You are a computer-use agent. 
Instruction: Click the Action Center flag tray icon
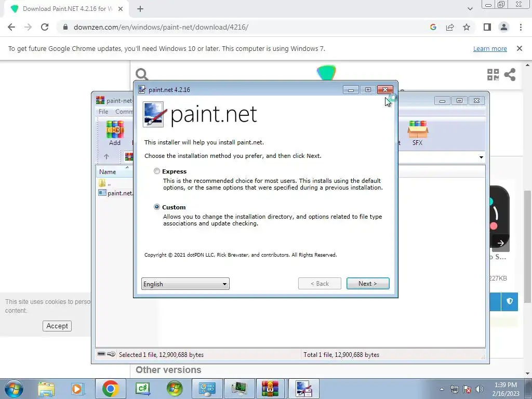(467, 389)
